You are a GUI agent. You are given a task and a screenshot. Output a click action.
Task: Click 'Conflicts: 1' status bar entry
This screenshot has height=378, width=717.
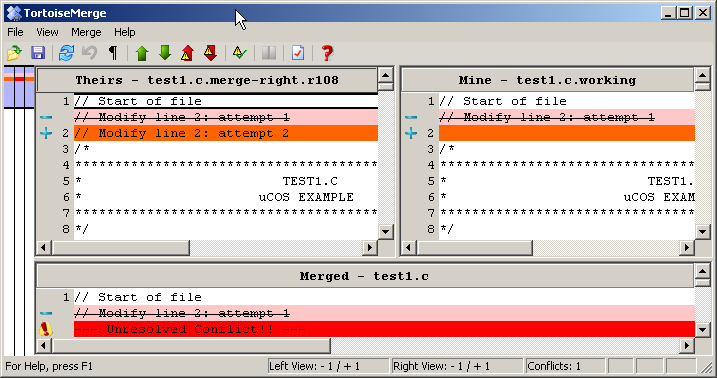(566, 366)
